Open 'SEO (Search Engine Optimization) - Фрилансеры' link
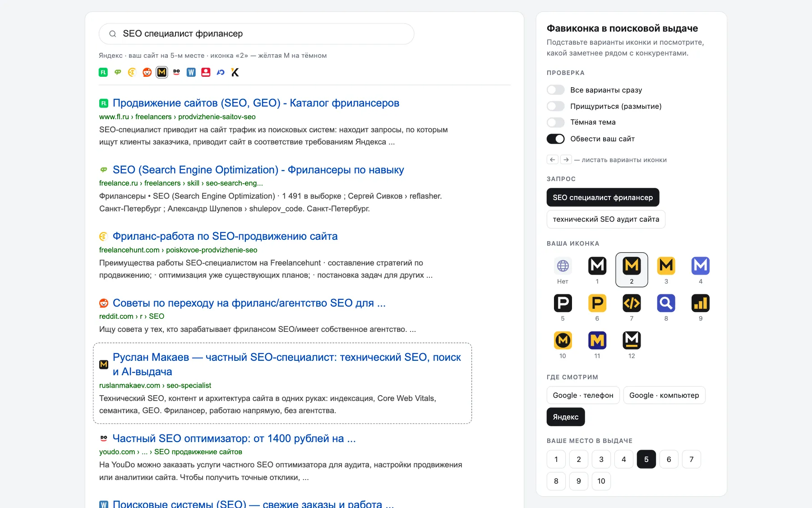The image size is (812, 508). point(258,170)
